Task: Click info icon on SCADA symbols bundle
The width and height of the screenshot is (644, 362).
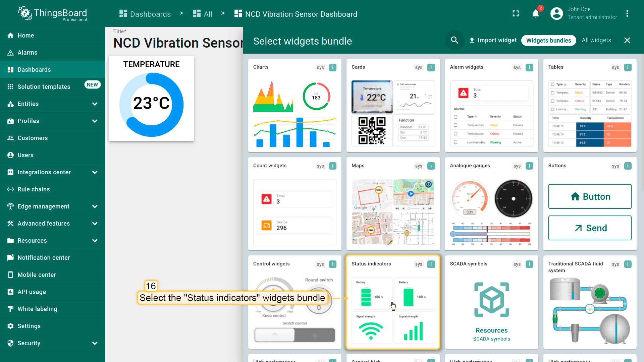Action: tap(529, 264)
